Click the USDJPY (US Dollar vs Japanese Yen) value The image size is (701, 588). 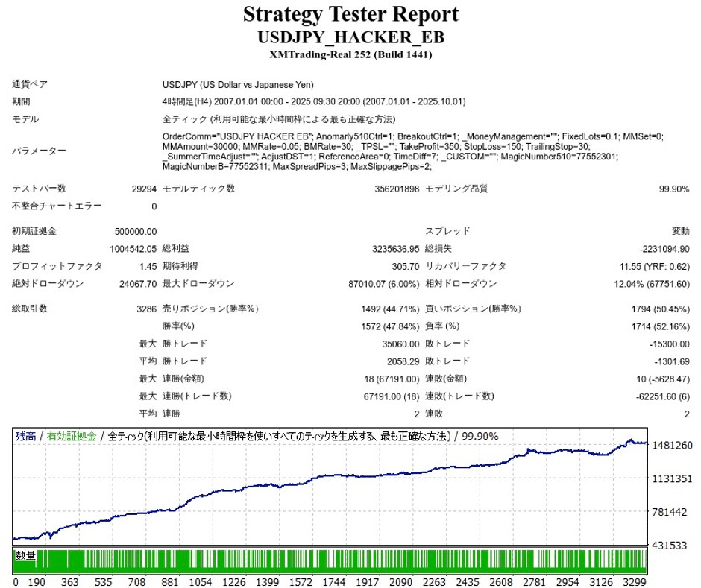[x=238, y=85]
